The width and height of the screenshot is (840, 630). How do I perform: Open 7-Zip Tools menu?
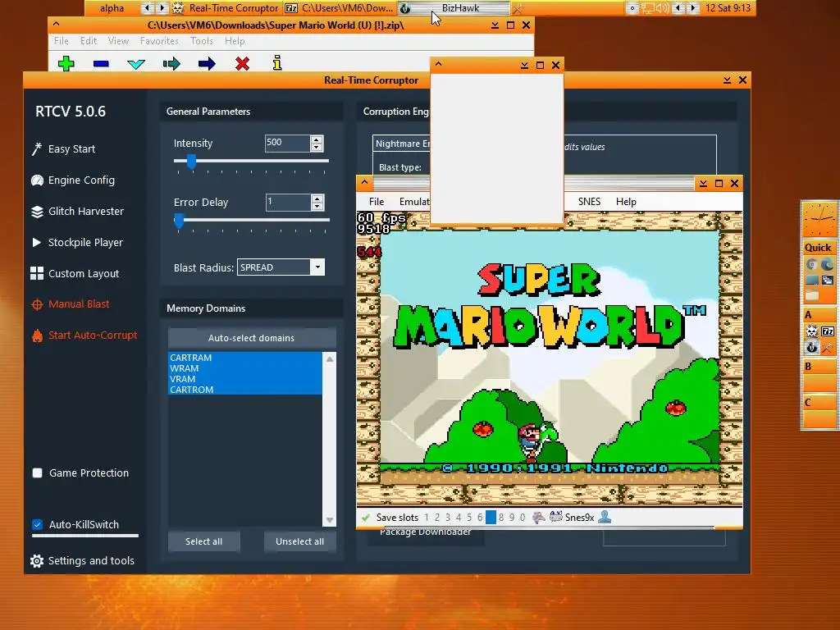[x=202, y=41]
